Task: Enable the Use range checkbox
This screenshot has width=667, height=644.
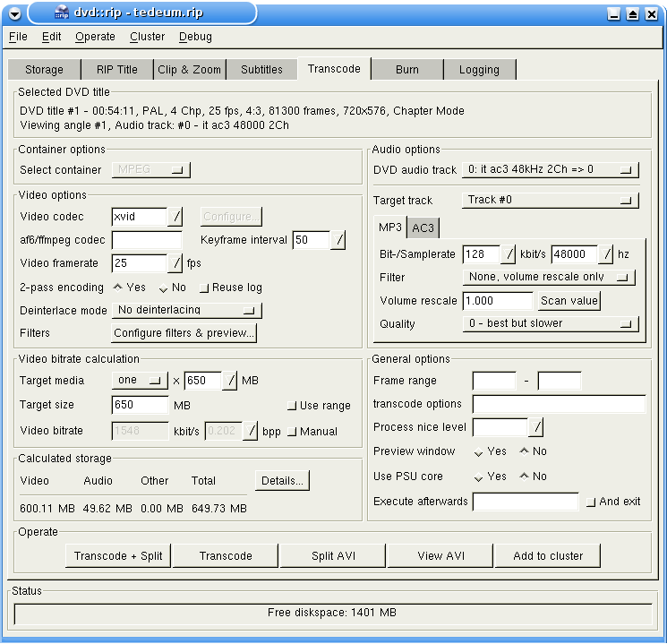Action: pos(291,405)
